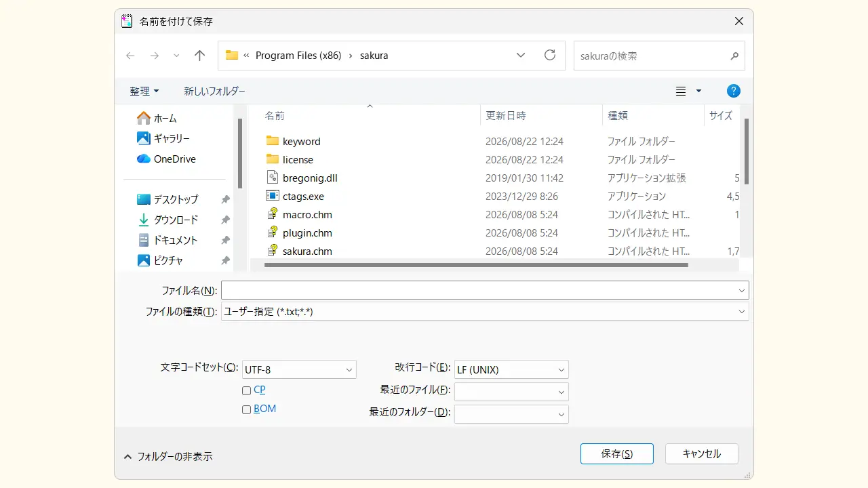Image resolution: width=868 pixels, height=488 pixels.
Task: Click the dialog title bar app icon
Action: (127, 21)
